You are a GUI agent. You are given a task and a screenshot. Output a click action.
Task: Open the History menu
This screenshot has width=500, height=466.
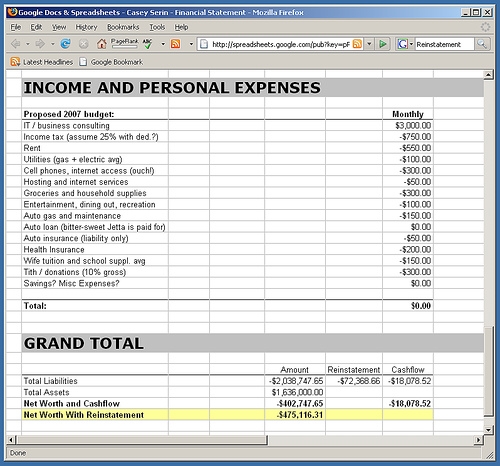(x=86, y=27)
